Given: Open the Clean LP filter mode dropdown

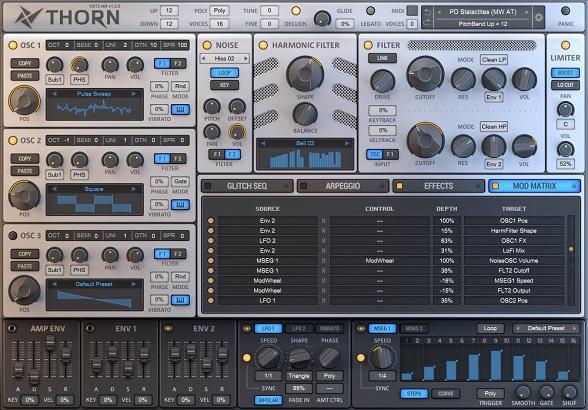Looking at the screenshot, I should point(494,60).
